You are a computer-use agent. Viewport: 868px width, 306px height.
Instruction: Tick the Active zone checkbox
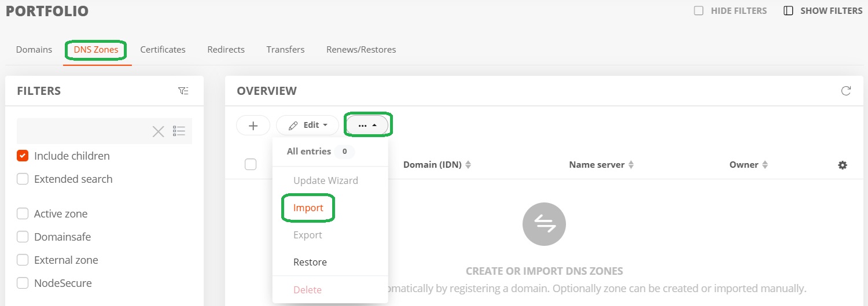pyautogui.click(x=23, y=213)
